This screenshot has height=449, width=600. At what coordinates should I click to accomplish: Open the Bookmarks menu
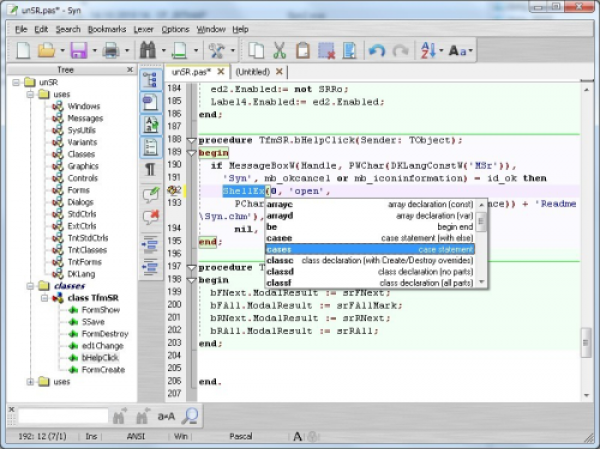[x=107, y=29]
